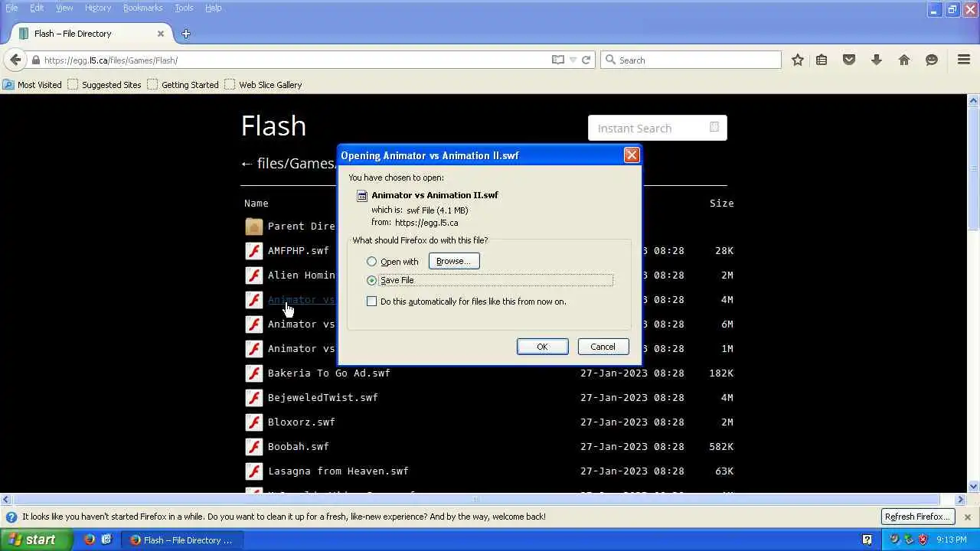
Task: Click the Flash icon beside BejeweledTwist.swf
Action: coord(254,397)
